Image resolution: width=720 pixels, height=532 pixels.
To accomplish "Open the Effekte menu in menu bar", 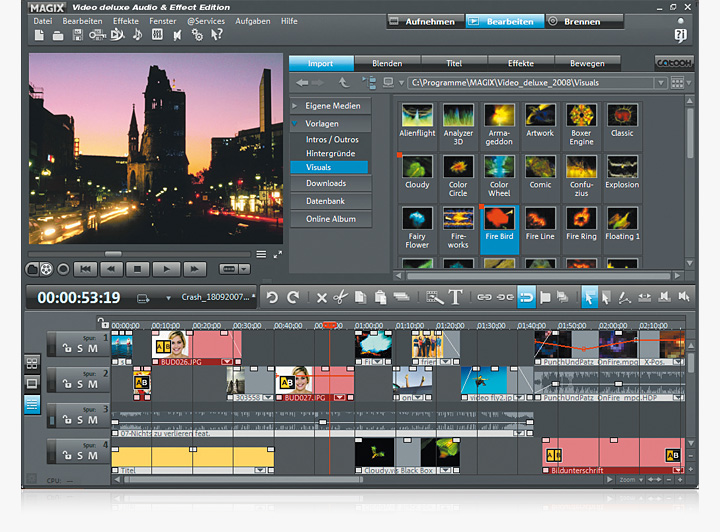I will click(125, 21).
